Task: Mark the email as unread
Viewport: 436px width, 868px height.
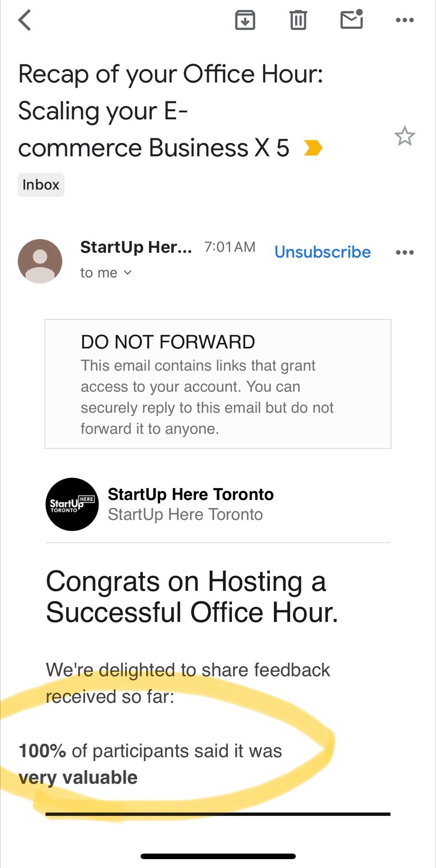Action: (351, 19)
